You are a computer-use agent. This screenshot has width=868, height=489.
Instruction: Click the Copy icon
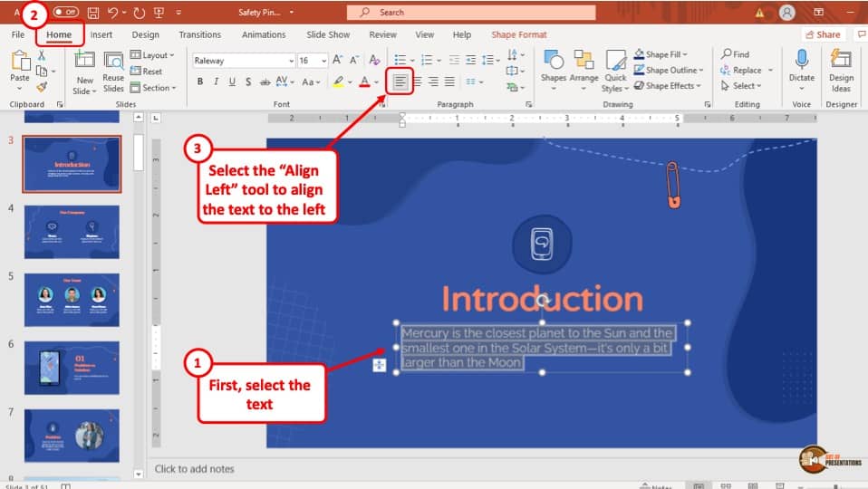pyautogui.click(x=42, y=71)
